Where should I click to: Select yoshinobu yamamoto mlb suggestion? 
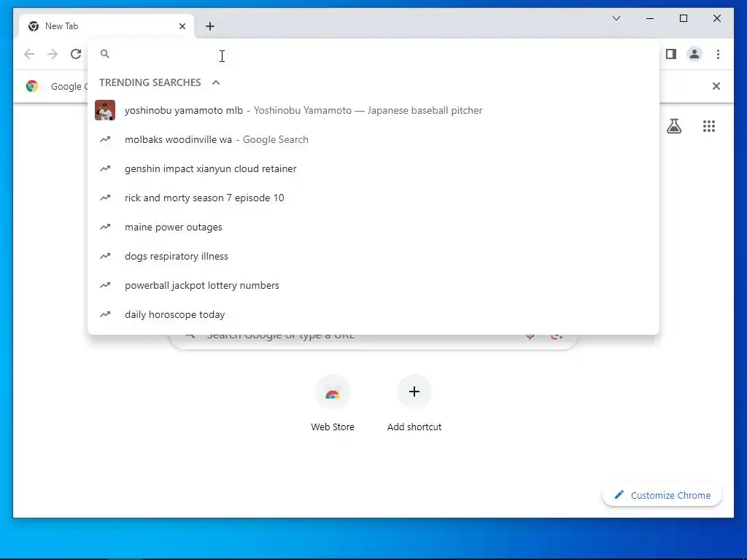click(x=373, y=110)
